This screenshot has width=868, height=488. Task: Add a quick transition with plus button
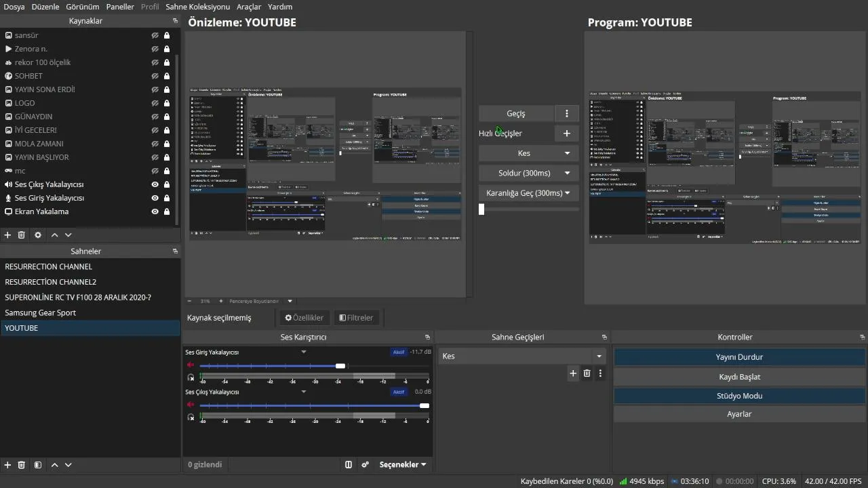click(567, 134)
